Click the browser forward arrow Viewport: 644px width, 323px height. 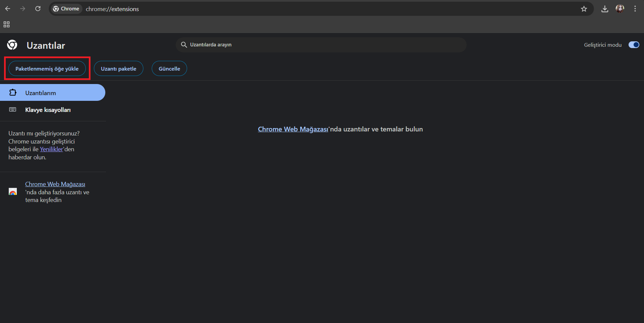23,9
